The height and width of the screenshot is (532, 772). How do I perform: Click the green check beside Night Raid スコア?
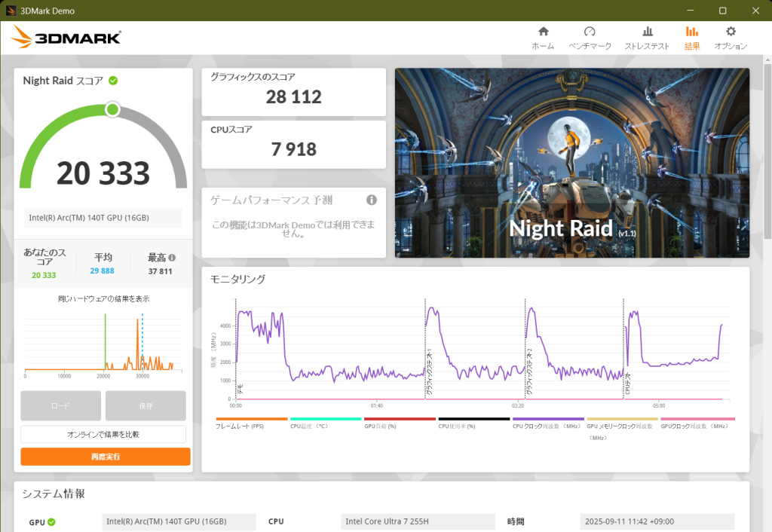pyautogui.click(x=113, y=81)
